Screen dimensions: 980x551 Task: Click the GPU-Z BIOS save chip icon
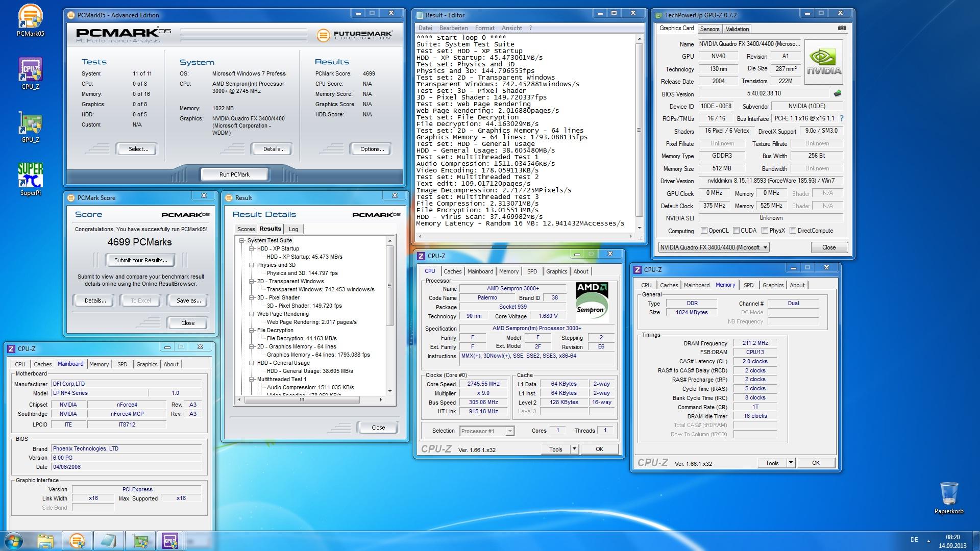pos(837,93)
